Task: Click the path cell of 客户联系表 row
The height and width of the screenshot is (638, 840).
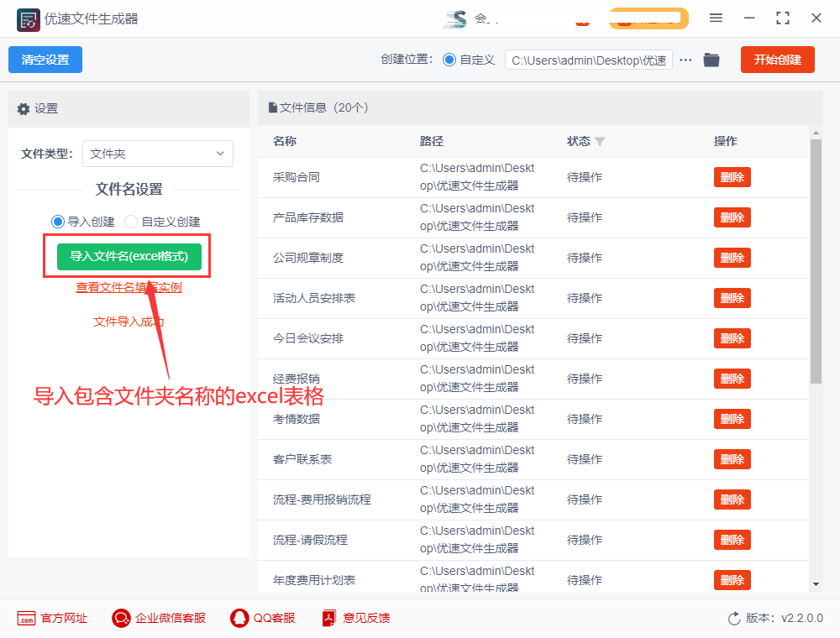Action: click(x=477, y=459)
